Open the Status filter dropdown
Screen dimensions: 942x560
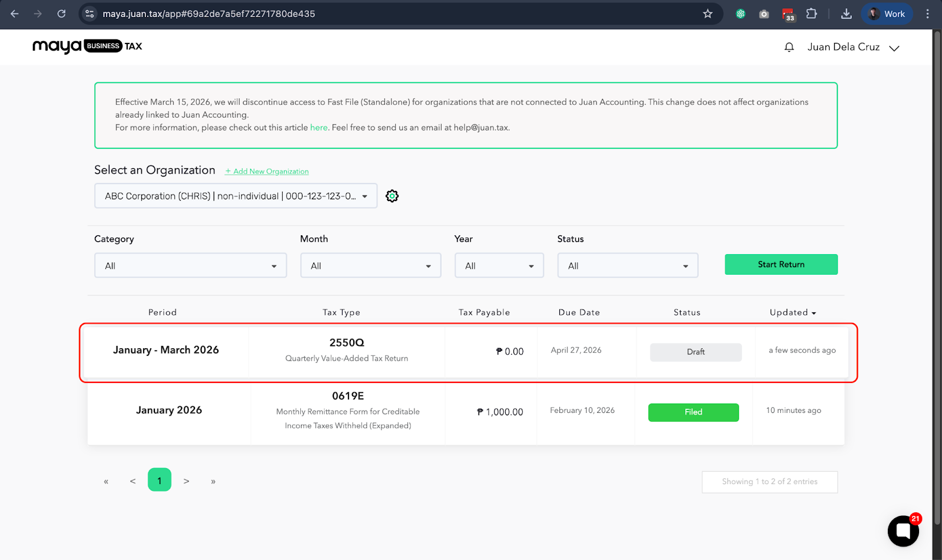pyautogui.click(x=628, y=265)
